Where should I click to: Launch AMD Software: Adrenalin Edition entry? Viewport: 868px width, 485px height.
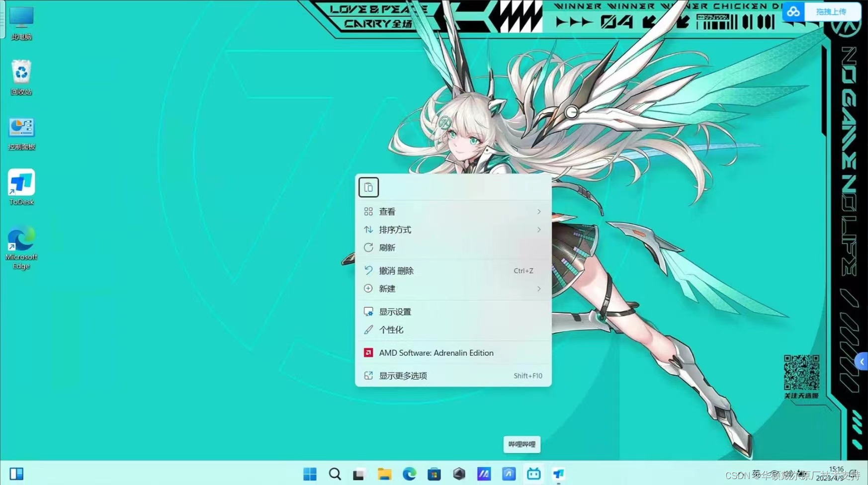pyautogui.click(x=453, y=353)
